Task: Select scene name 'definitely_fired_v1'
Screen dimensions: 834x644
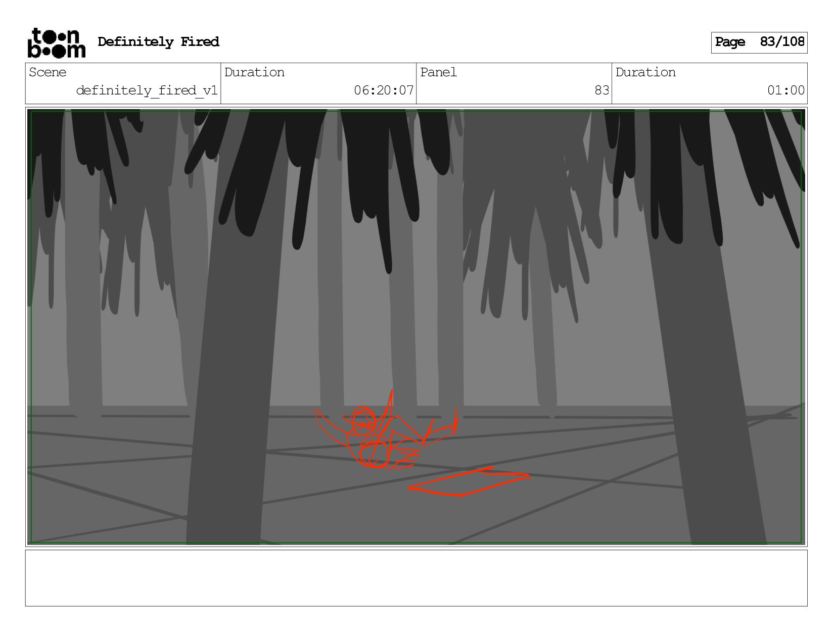Action: click(147, 90)
